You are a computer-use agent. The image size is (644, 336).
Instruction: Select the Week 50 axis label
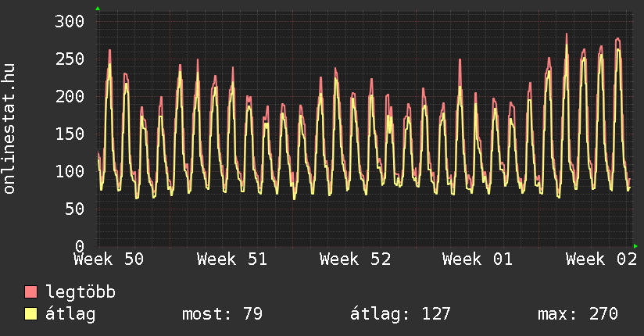tap(109, 259)
